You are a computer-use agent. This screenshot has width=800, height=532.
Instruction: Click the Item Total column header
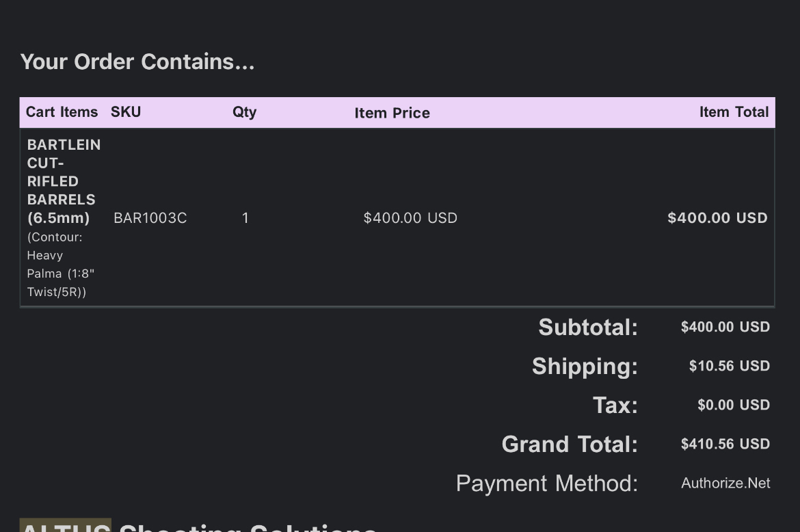tap(734, 112)
